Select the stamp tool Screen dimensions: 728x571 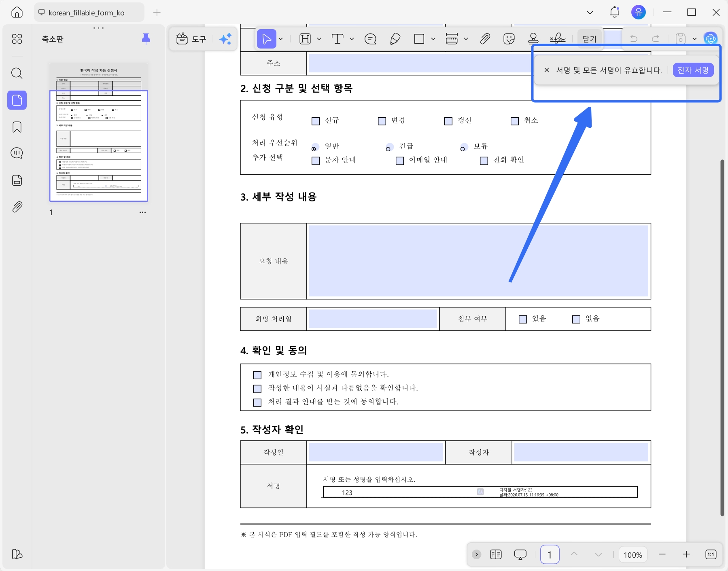pos(533,39)
